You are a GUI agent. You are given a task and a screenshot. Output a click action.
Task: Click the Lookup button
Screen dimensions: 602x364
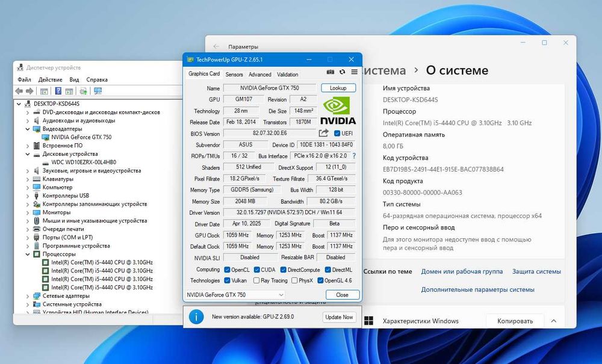(x=338, y=88)
